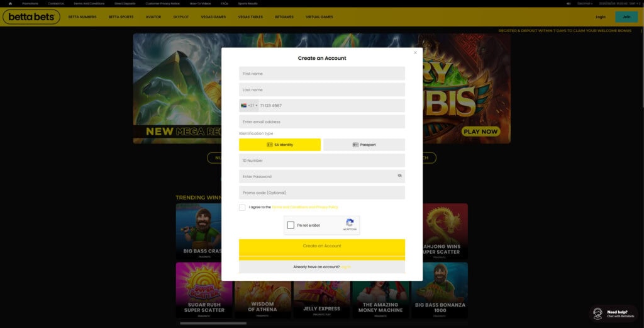644x328 pixels.
Task: Open Terms and Conditions and Privacy Policy link
Action: click(305, 207)
